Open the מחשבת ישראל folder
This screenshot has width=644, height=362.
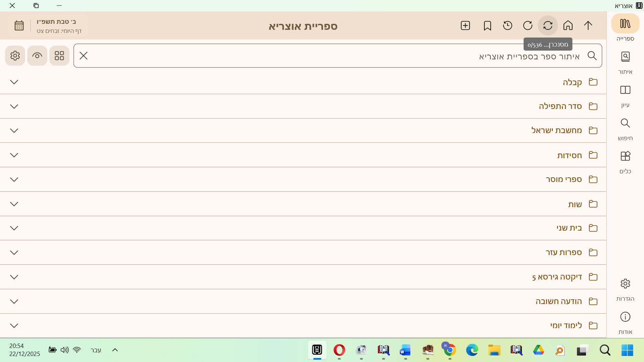point(556,130)
